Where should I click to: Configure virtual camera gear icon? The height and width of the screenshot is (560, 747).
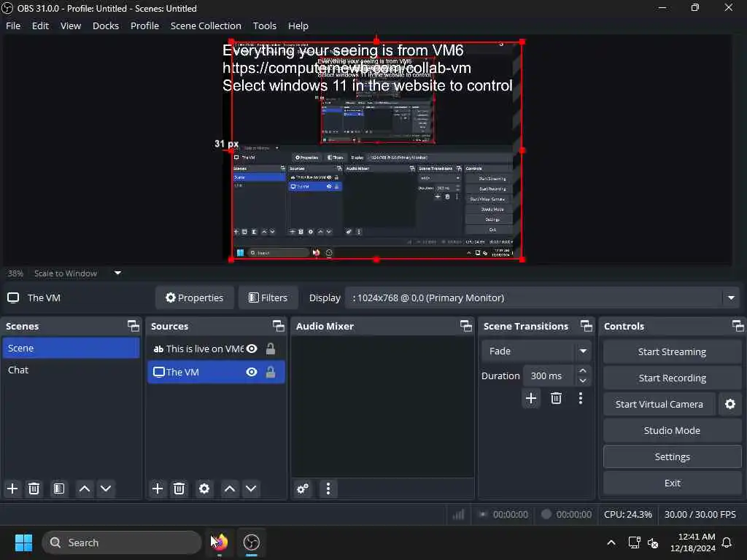pyautogui.click(x=729, y=404)
